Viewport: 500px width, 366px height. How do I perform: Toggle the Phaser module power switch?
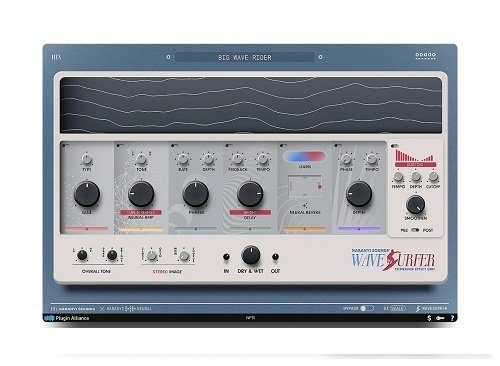pyautogui.click(x=174, y=145)
